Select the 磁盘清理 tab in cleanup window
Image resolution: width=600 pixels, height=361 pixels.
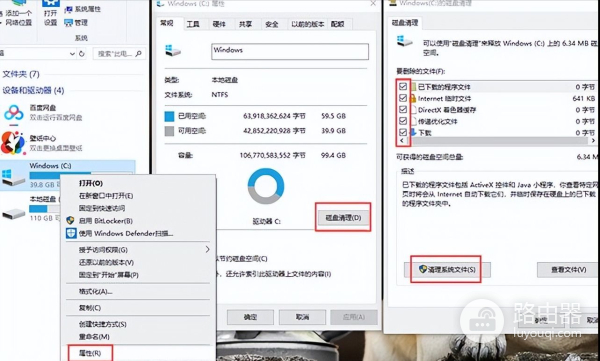click(405, 23)
